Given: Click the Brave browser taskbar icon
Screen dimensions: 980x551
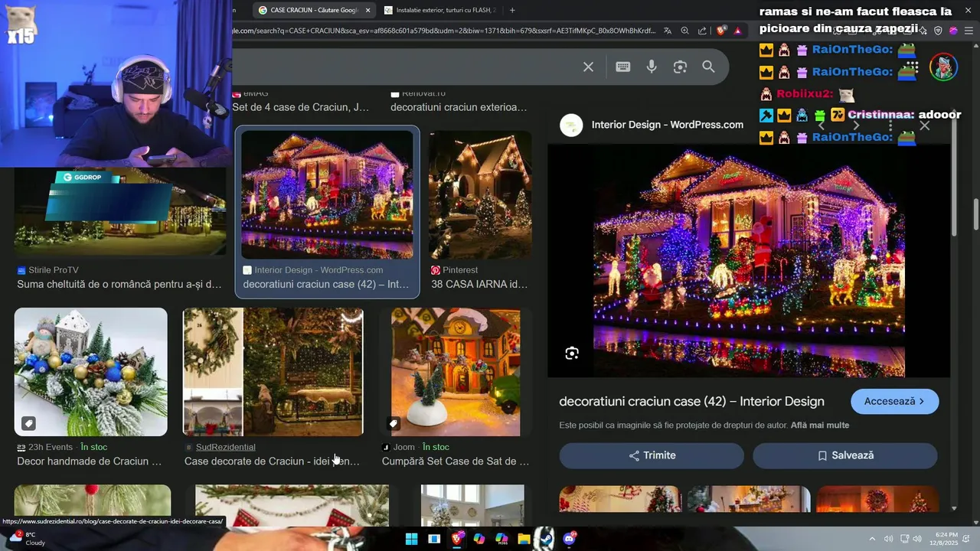Looking at the screenshot, I should [457, 539].
